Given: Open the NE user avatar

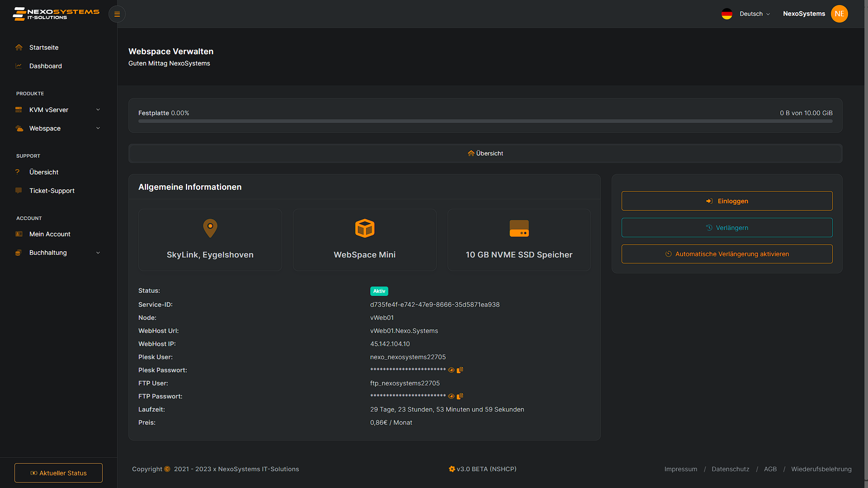Looking at the screenshot, I should (x=840, y=14).
